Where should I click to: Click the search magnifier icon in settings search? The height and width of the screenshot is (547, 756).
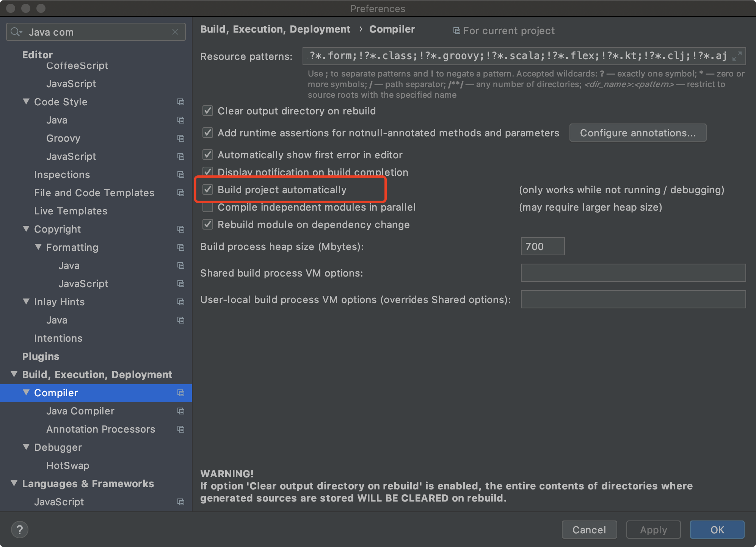click(16, 32)
